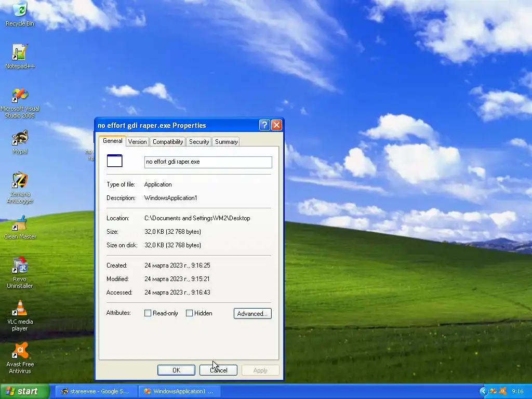
Task: Toggle the Read-only checkbox
Action: [148, 313]
